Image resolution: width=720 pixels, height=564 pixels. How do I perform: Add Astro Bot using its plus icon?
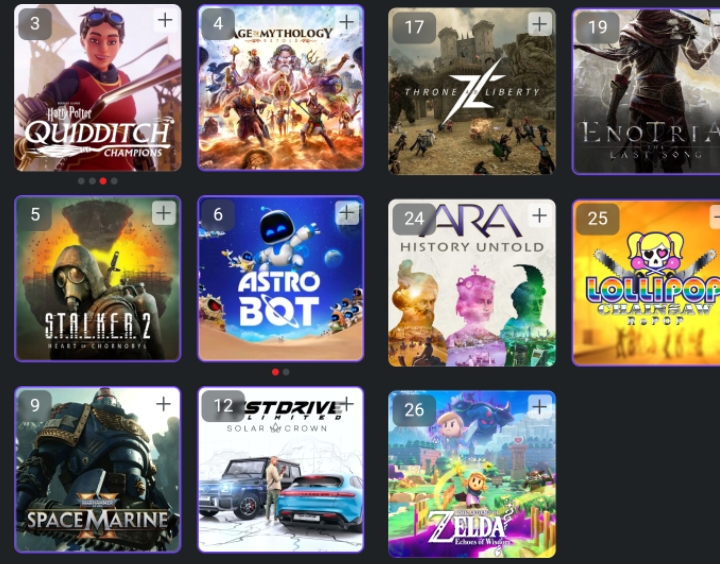click(347, 212)
